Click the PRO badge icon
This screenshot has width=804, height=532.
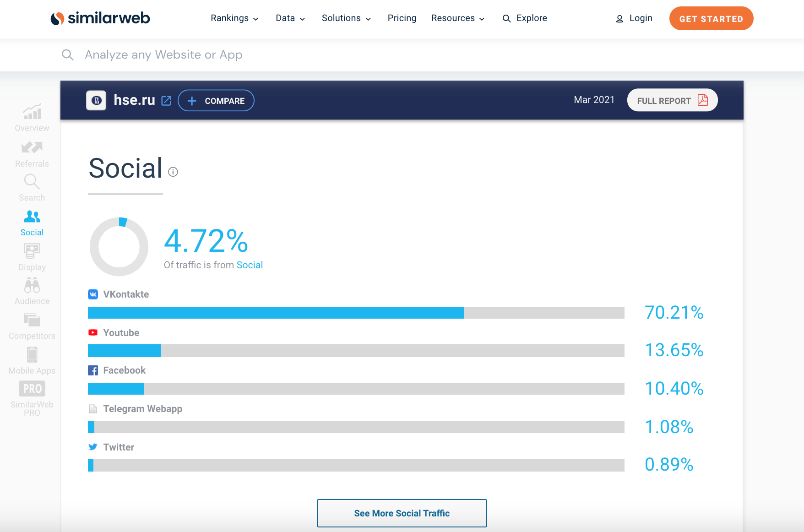coord(32,389)
